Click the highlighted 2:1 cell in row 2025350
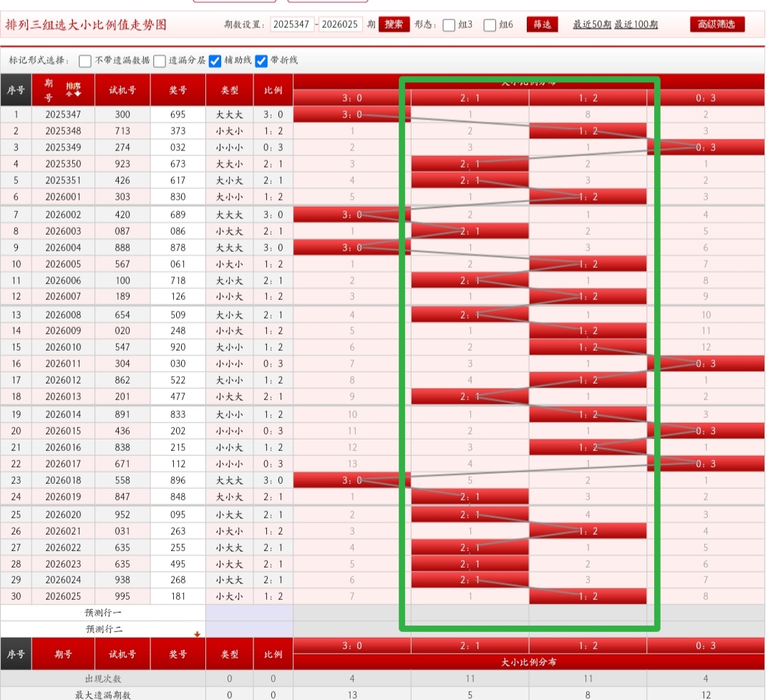 (x=470, y=164)
